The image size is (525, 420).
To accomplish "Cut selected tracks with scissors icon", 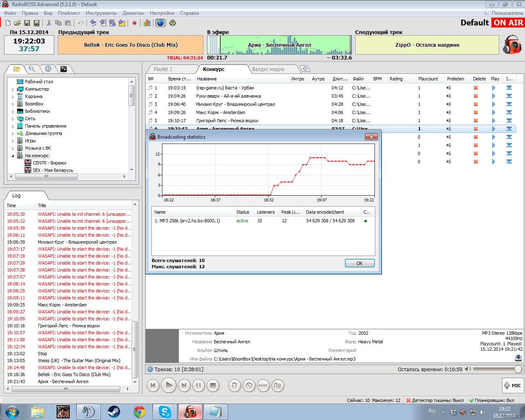I will (49, 23).
